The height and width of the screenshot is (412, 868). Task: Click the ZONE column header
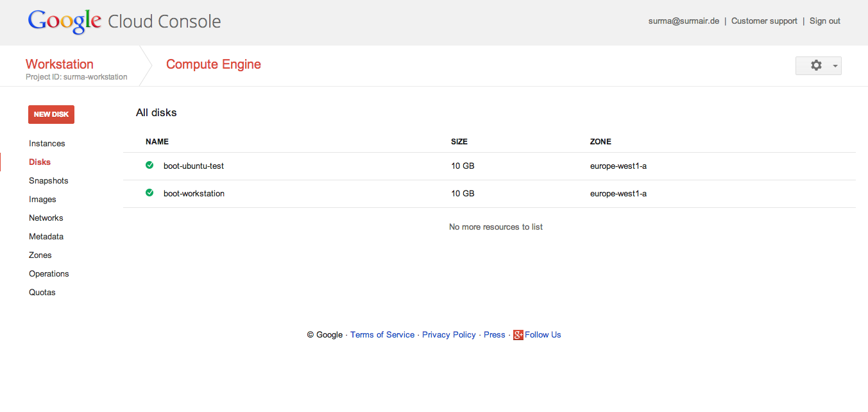[x=600, y=142]
